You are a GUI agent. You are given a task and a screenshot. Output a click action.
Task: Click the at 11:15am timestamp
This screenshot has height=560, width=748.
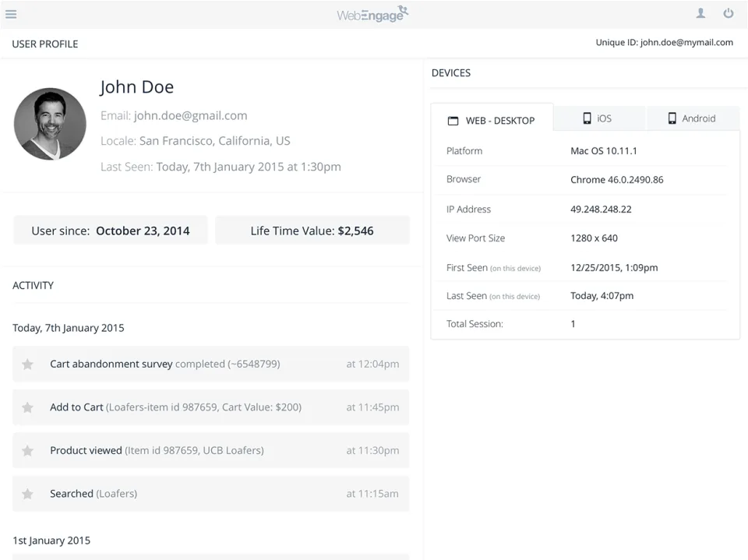[372, 494]
